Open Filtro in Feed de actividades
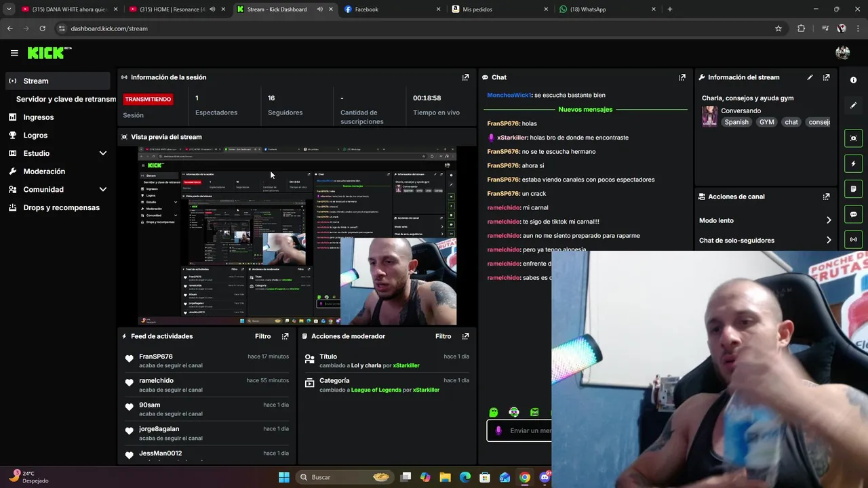 (262, 336)
